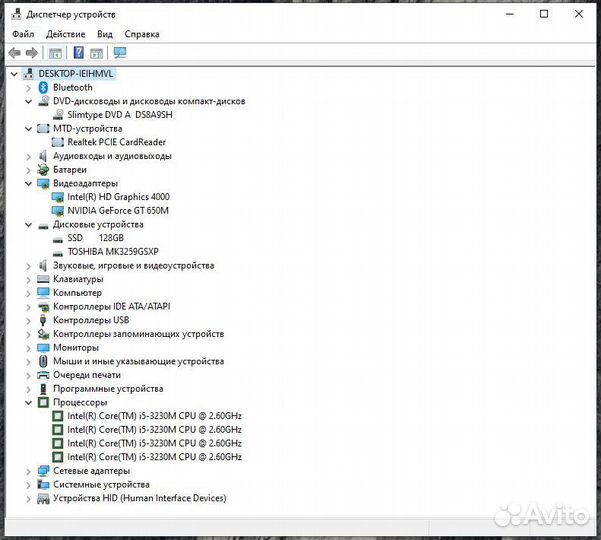
Task: Click the Device Manager title bar icon
Action: tap(16, 14)
